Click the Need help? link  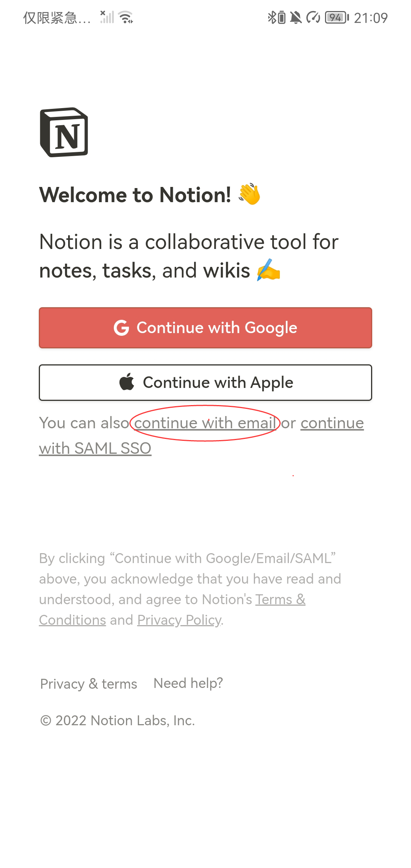(188, 683)
